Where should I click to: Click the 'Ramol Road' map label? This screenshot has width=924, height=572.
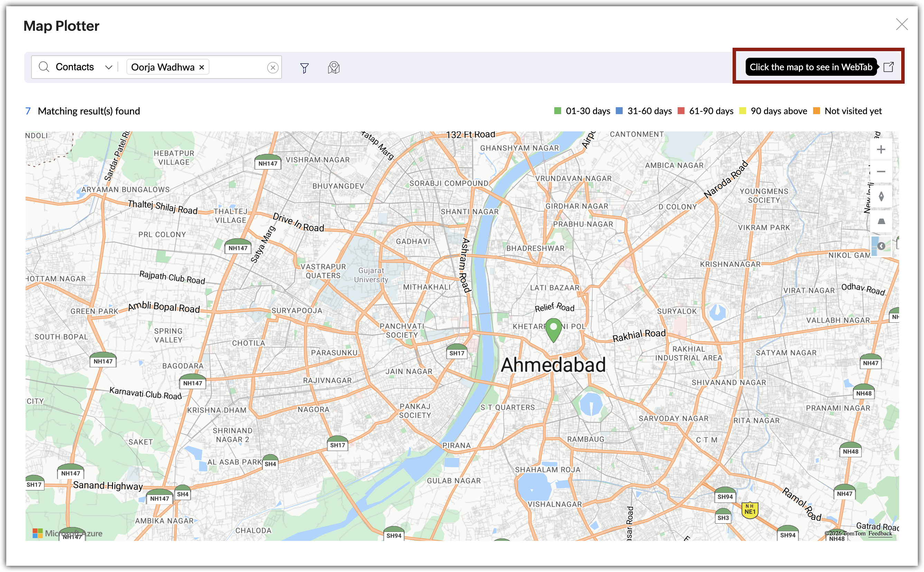(x=802, y=504)
